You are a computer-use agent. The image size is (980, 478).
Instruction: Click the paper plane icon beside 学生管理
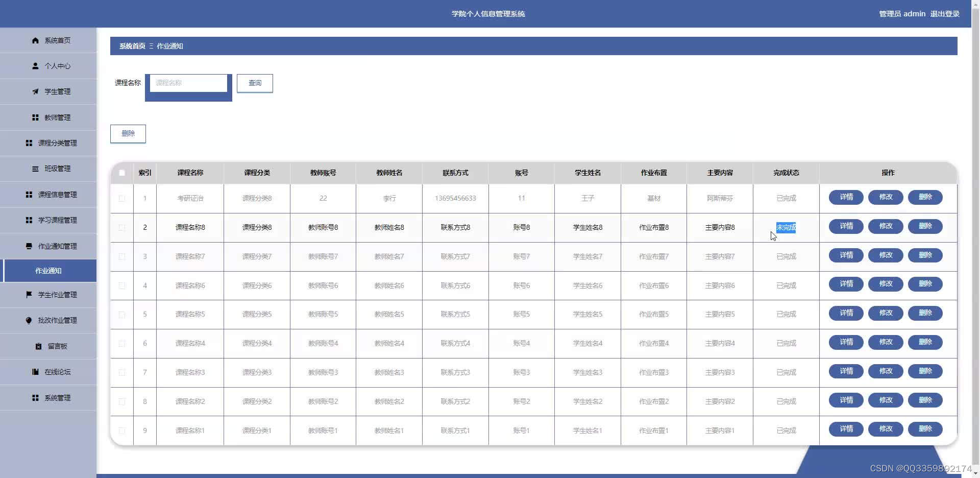click(x=35, y=91)
